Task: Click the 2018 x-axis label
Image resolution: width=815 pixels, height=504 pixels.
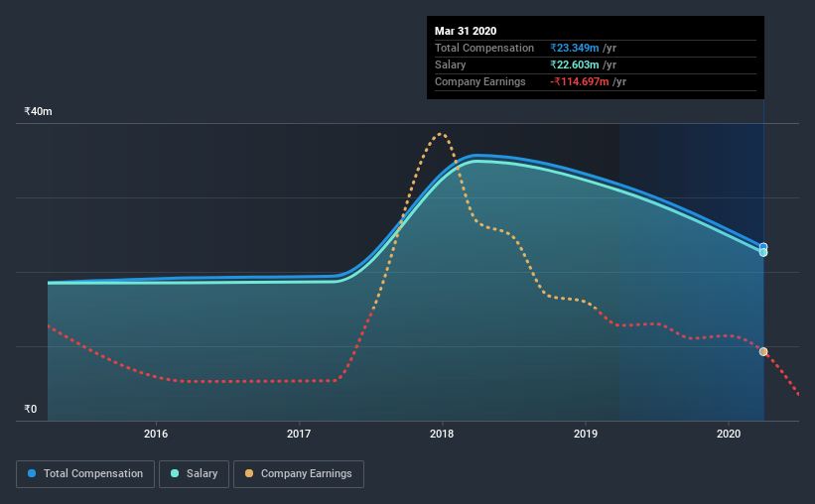Action: coord(442,434)
